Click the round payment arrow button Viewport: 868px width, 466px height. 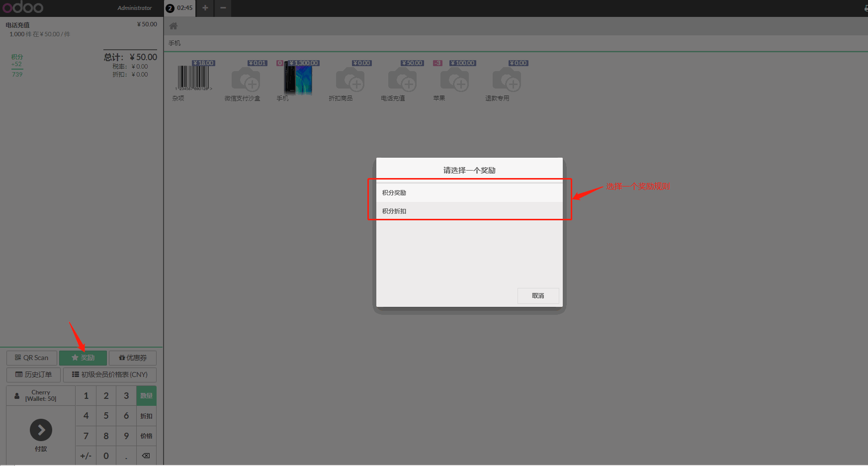point(41,430)
